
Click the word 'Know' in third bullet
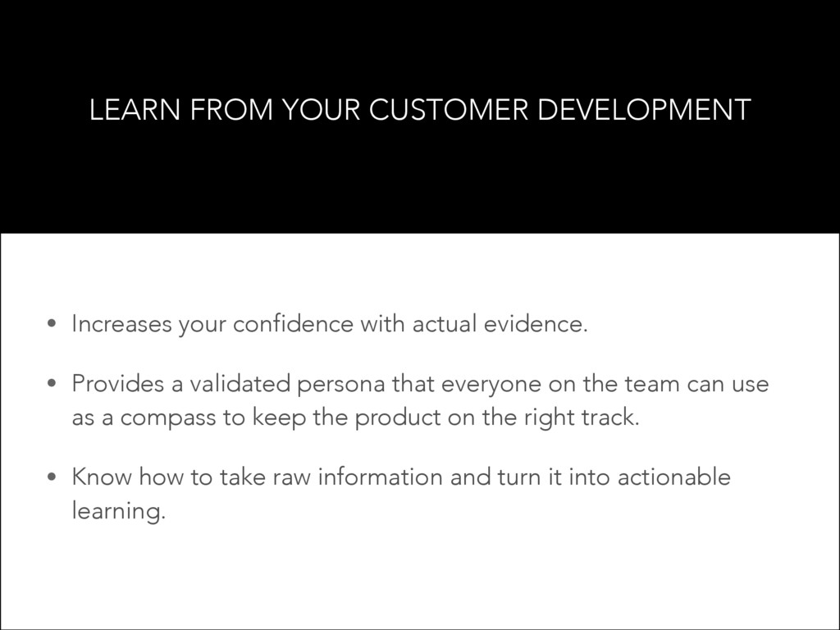(x=102, y=477)
